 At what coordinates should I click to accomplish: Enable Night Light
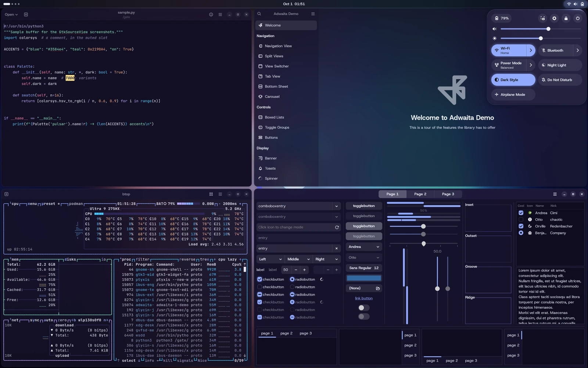point(560,65)
